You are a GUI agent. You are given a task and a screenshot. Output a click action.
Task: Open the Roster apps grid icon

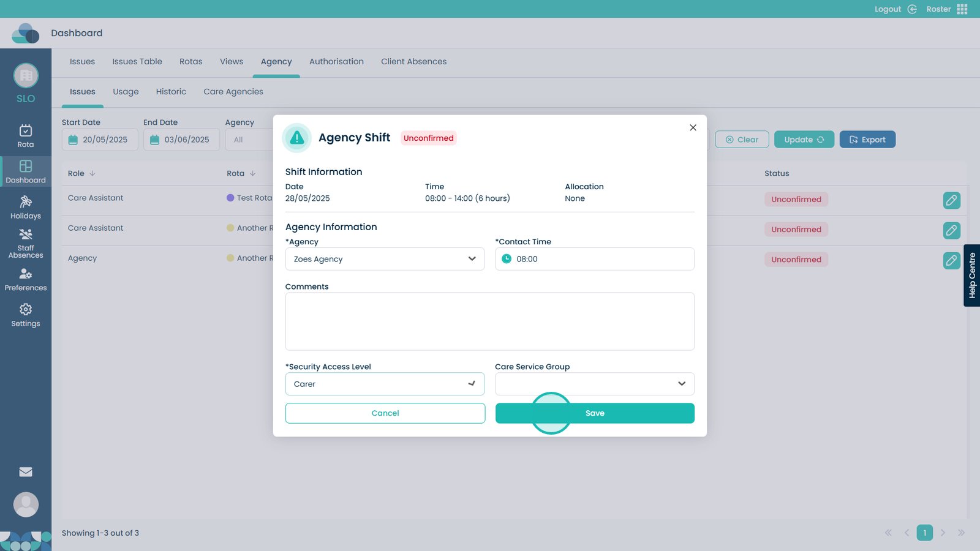pyautogui.click(x=962, y=9)
